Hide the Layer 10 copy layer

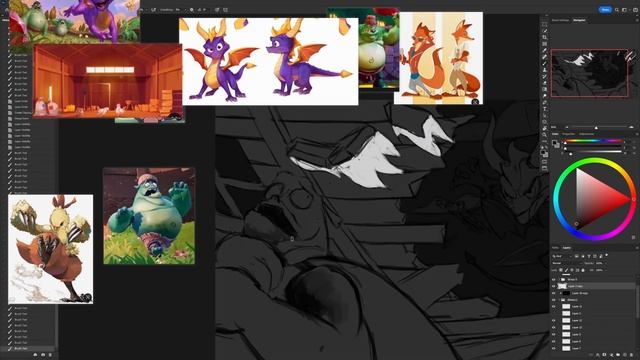click(x=553, y=293)
